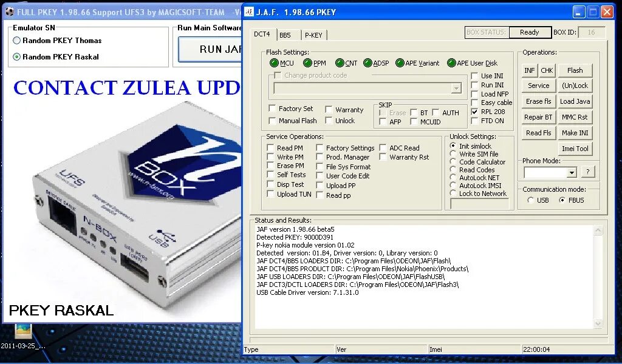Check the Warranty Rst checkbox
This screenshot has height=364, width=622.
pos(383,157)
